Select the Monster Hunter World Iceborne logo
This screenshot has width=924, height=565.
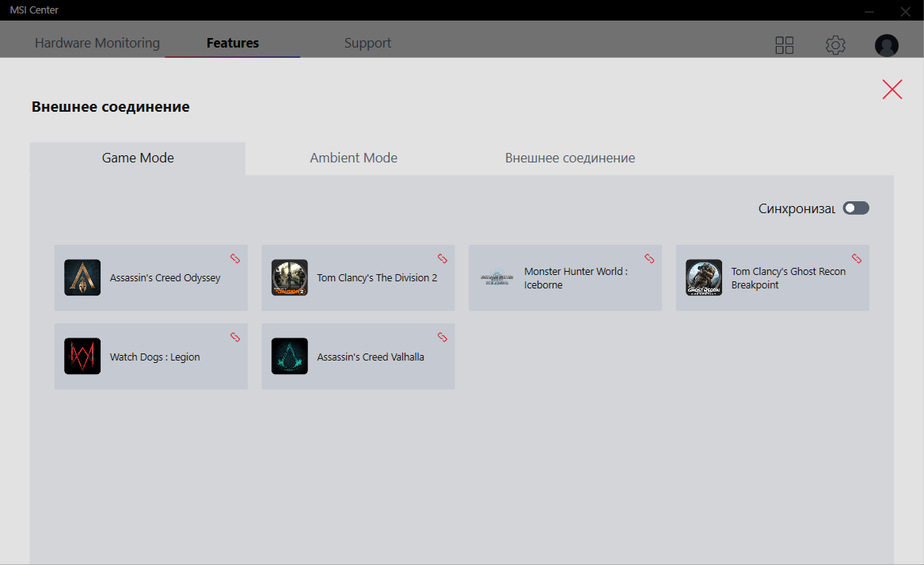(x=496, y=278)
